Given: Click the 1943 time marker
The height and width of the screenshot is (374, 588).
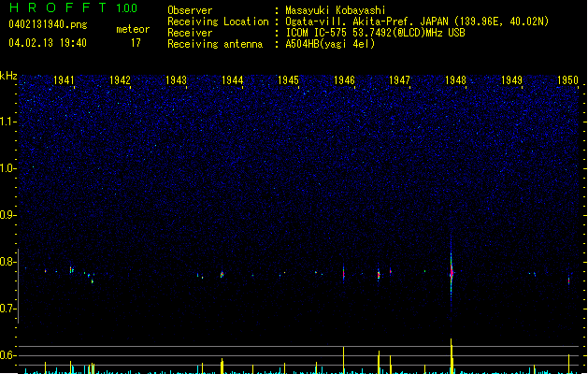Looking at the screenshot, I should (176, 79).
